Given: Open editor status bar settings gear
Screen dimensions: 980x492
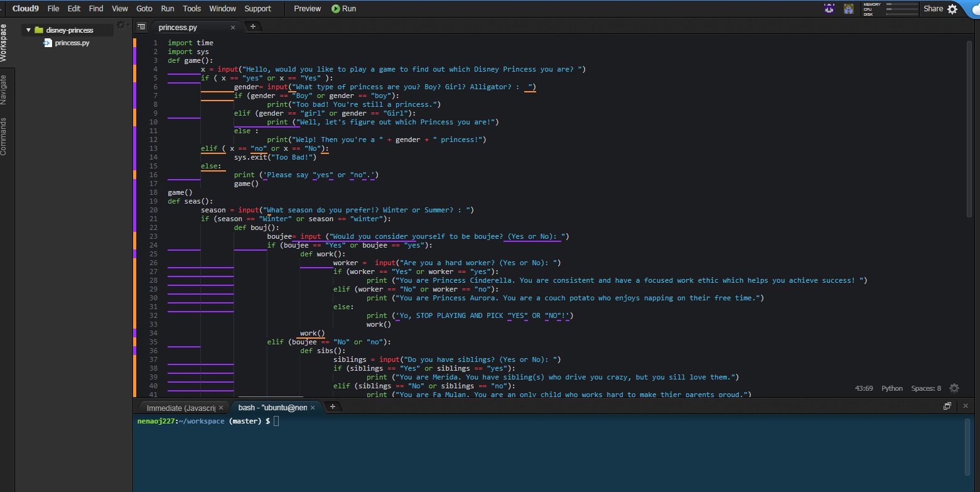Looking at the screenshot, I should tap(954, 388).
